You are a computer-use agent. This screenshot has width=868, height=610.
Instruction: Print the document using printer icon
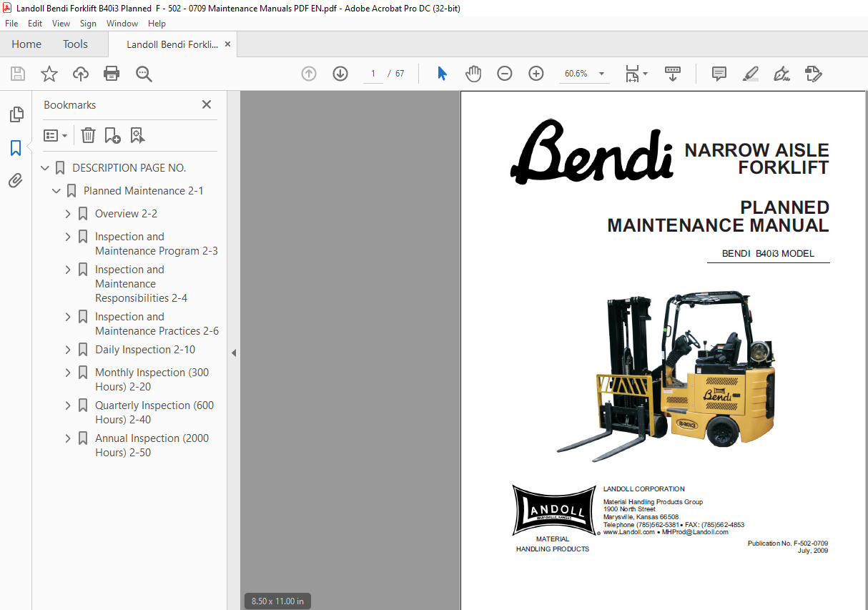point(112,74)
